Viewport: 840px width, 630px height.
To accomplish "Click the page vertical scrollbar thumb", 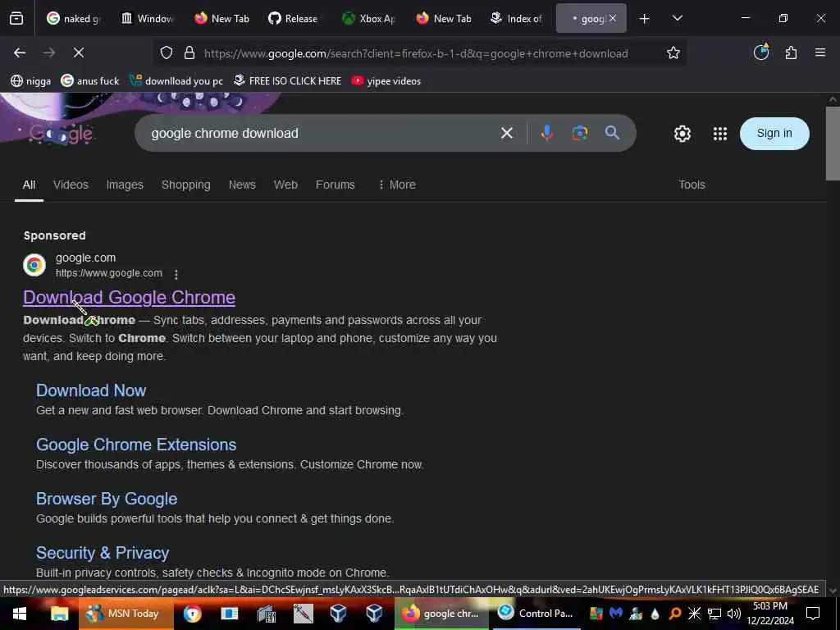I will pos(833,144).
